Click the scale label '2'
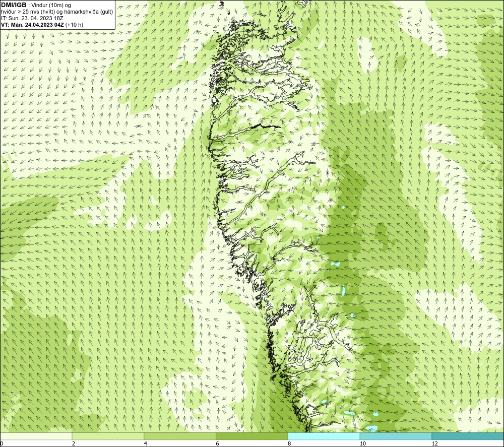The image size is (504, 447). click(x=74, y=444)
